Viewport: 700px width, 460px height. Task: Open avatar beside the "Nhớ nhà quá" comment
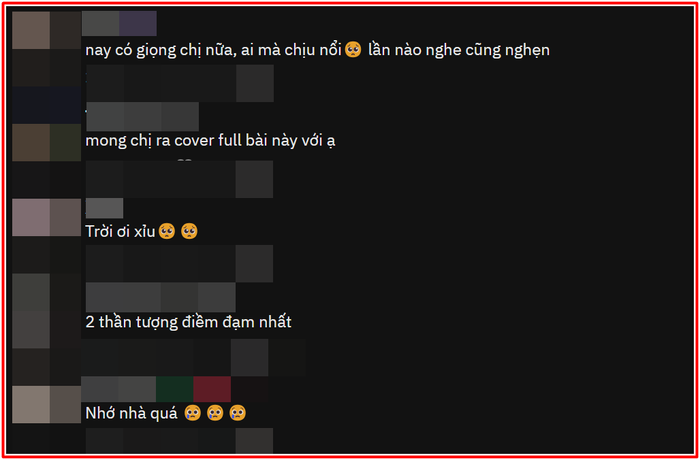[31, 405]
